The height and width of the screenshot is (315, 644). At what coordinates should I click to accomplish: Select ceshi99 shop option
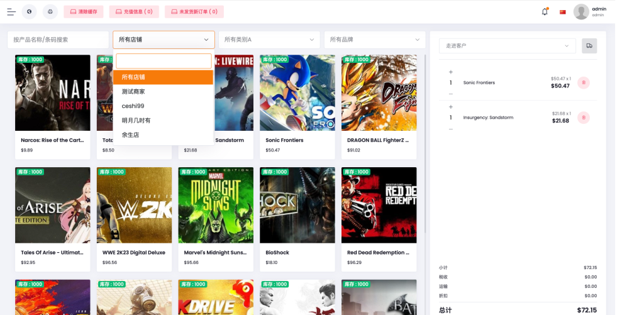click(x=163, y=106)
